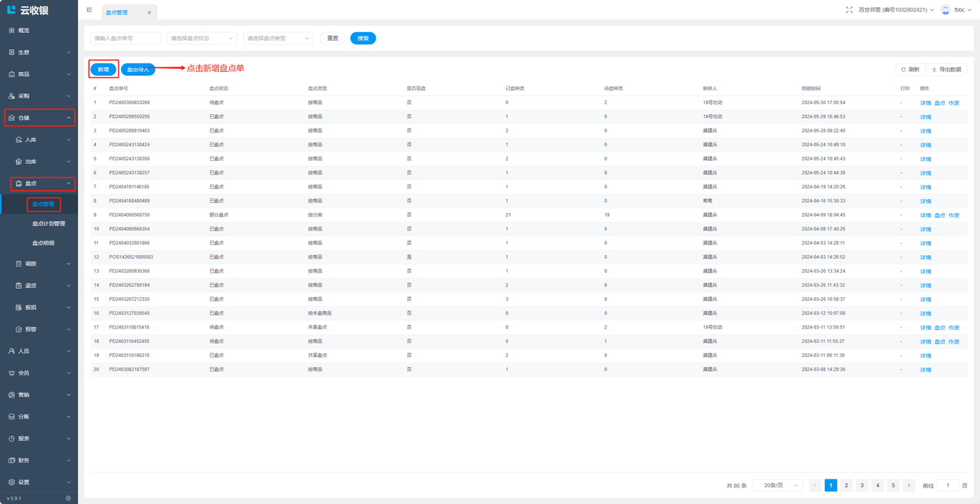Viewport: 980px width, 504px height.
Task: Collapse the sidebar with the hamburger icon
Action: pos(90,11)
